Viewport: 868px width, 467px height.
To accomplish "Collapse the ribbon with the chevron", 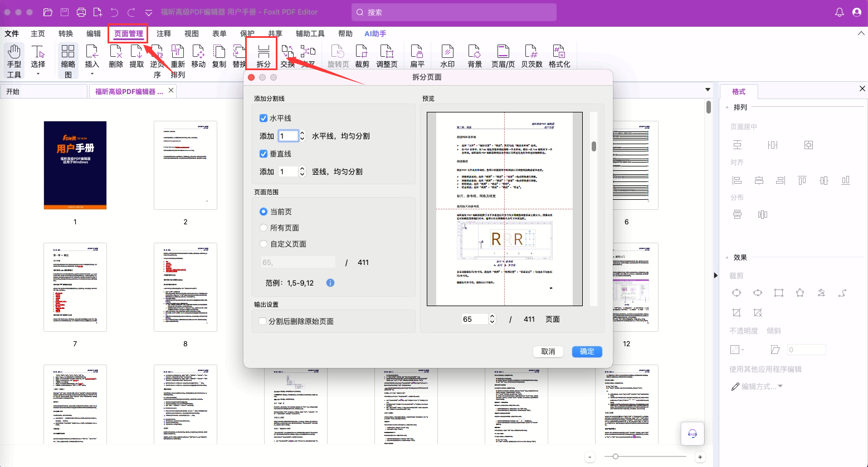I will (x=860, y=33).
